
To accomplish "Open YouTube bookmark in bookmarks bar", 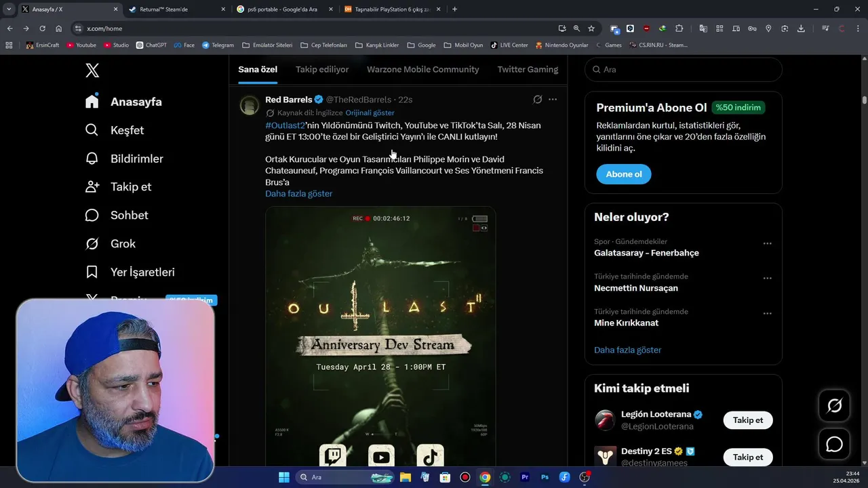I will pos(81,45).
